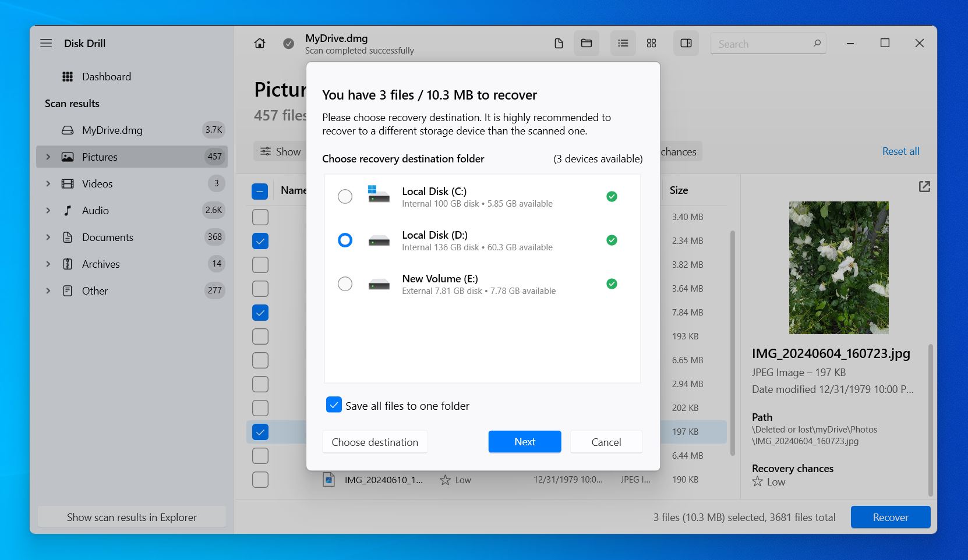
Task: Expand the Archives tree chevron
Action: click(x=48, y=264)
